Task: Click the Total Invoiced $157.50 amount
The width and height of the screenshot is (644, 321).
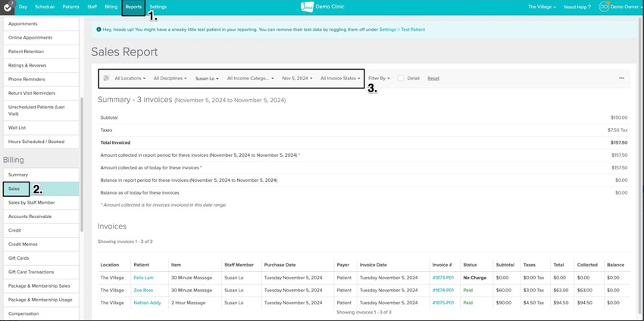Action: [x=619, y=143]
